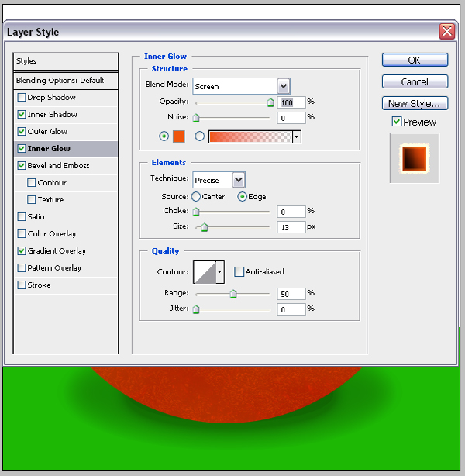The width and height of the screenshot is (465, 476).
Task: Enable the Anti-aliased checkbox
Action: click(239, 271)
